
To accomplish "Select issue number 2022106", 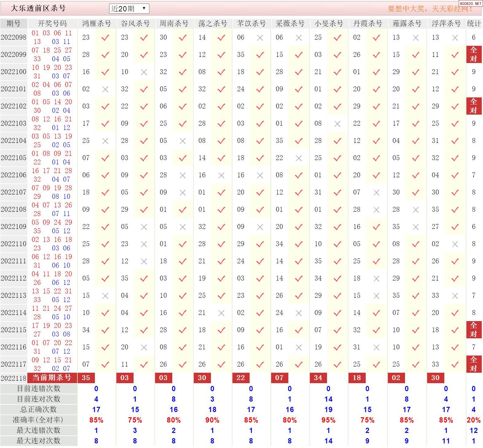I will point(14,175).
